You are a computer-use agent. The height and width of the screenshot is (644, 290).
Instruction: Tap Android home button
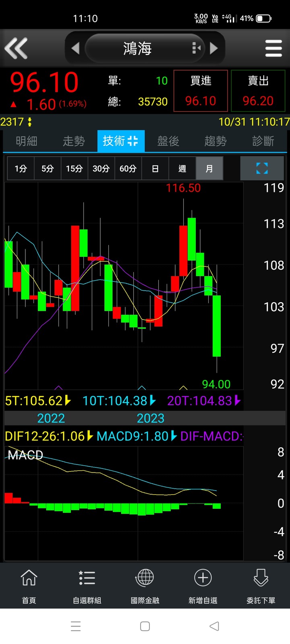point(145,626)
